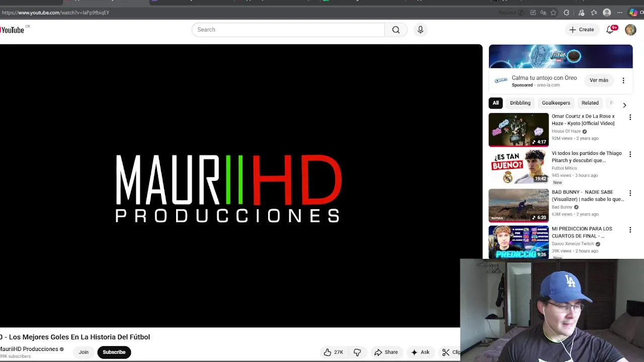Dislike the video with thumbs down
644x362 pixels.
(x=357, y=352)
